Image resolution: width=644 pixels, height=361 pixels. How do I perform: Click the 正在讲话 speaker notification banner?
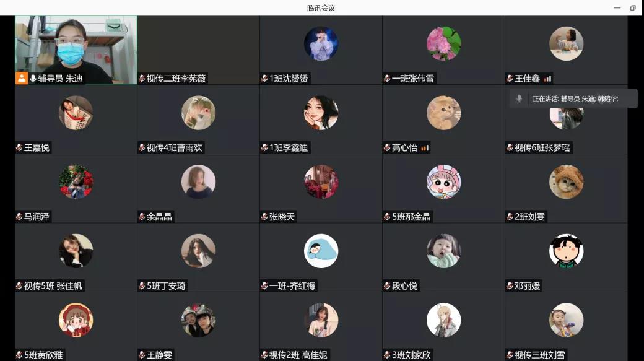574,98
